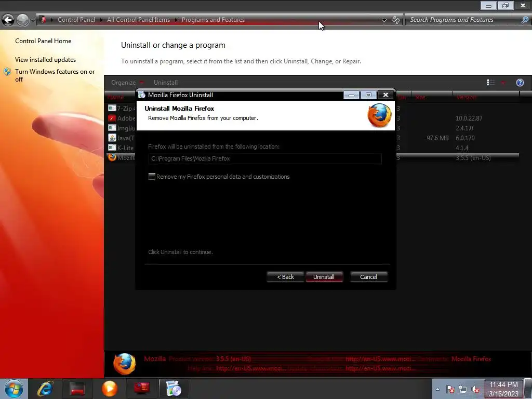Click the Search Programs and Features box

pyautogui.click(x=463, y=20)
